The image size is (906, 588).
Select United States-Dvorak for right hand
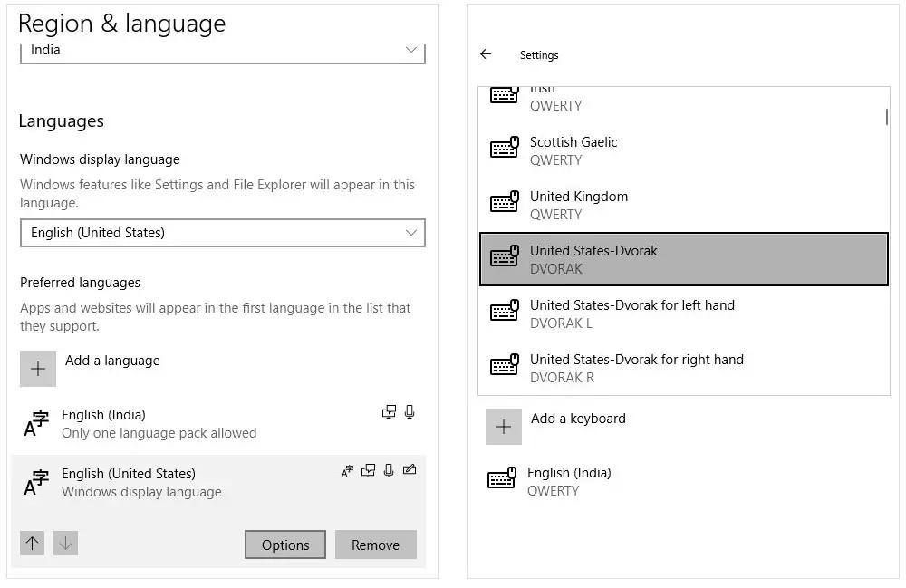pyautogui.click(x=683, y=368)
